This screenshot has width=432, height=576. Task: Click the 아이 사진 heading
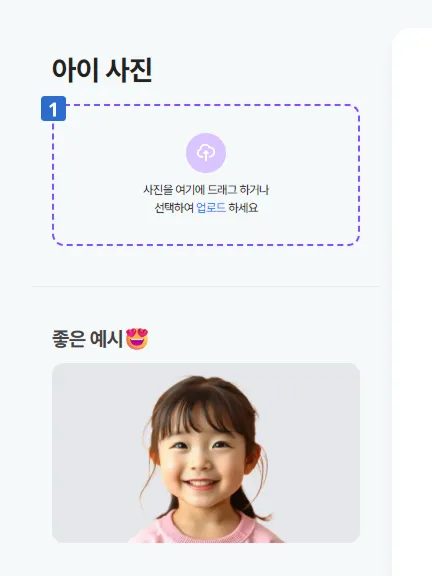click(102, 70)
